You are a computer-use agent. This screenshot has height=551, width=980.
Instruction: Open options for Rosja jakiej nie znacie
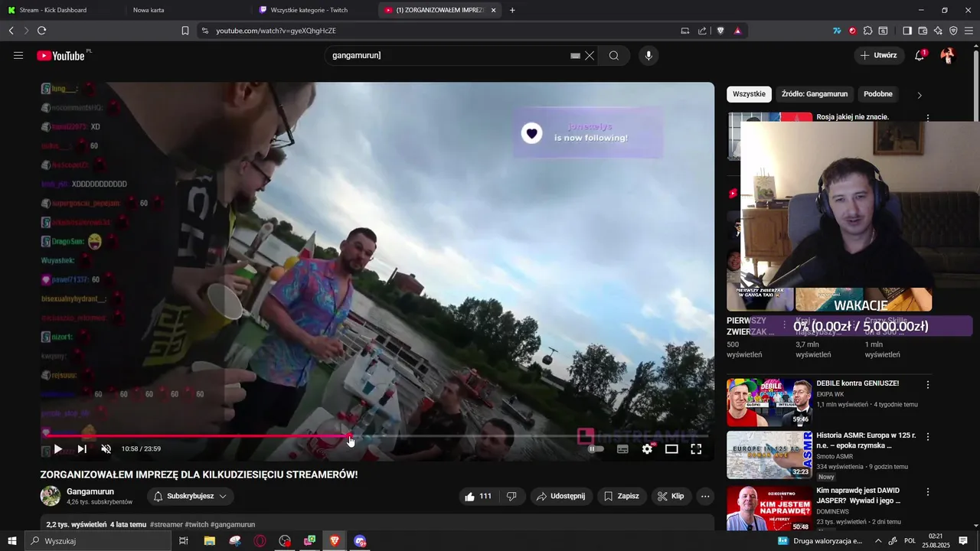(928, 118)
